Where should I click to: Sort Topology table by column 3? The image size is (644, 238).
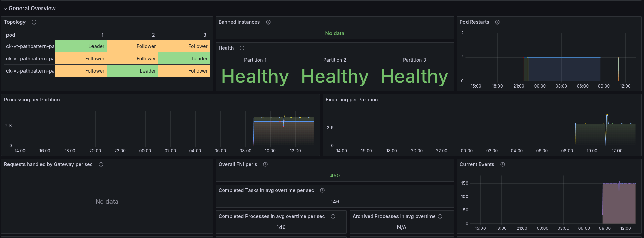[x=205, y=35]
